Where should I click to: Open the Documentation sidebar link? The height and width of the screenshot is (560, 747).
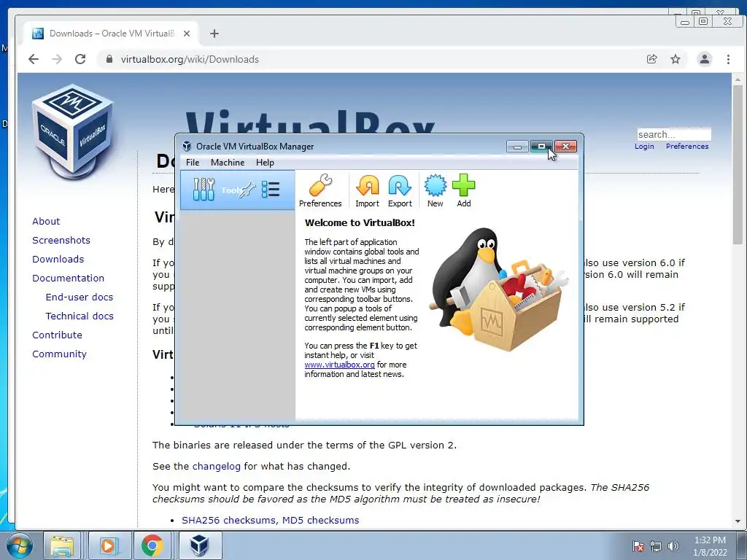(68, 278)
